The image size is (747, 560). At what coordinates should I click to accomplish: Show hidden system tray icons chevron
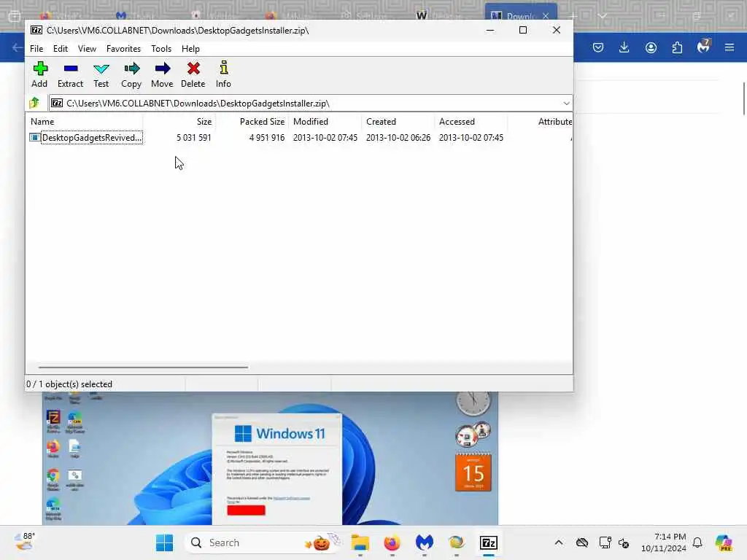click(x=559, y=542)
